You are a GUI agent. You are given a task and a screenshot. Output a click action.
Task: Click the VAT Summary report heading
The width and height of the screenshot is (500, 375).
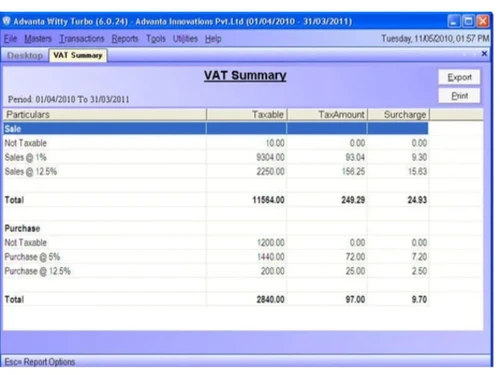[x=245, y=76]
